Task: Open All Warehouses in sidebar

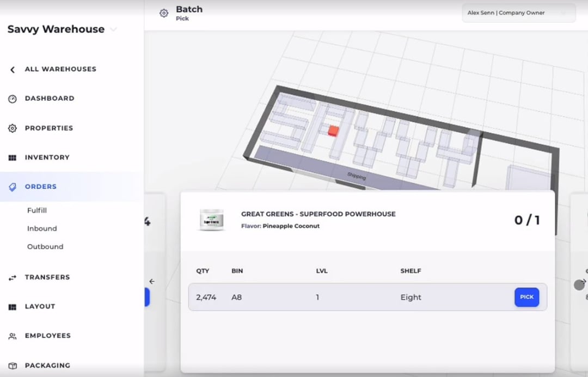Action: pyautogui.click(x=60, y=69)
